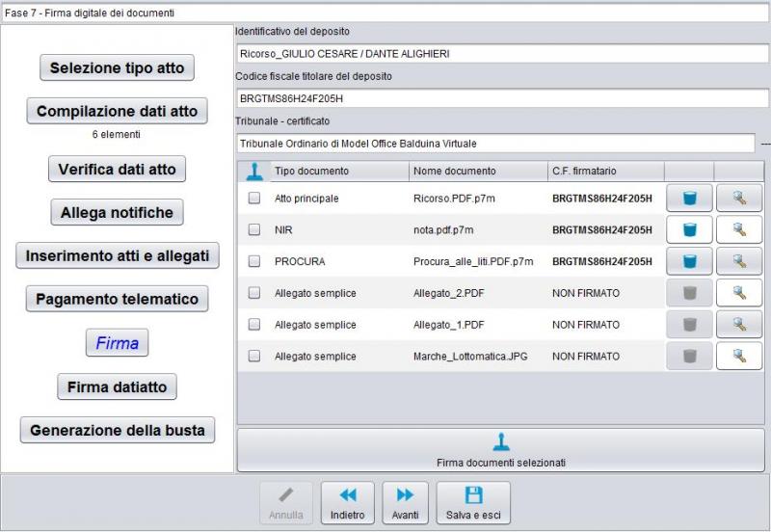Preview Allegato_2.PDF with magnifier icon
The width and height of the screenshot is (771, 532).
click(739, 293)
